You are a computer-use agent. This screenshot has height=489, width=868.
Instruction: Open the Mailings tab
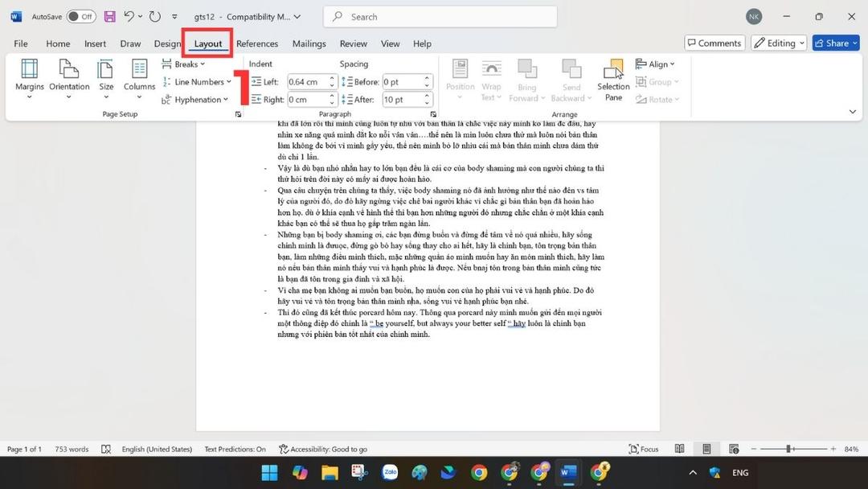click(x=308, y=43)
